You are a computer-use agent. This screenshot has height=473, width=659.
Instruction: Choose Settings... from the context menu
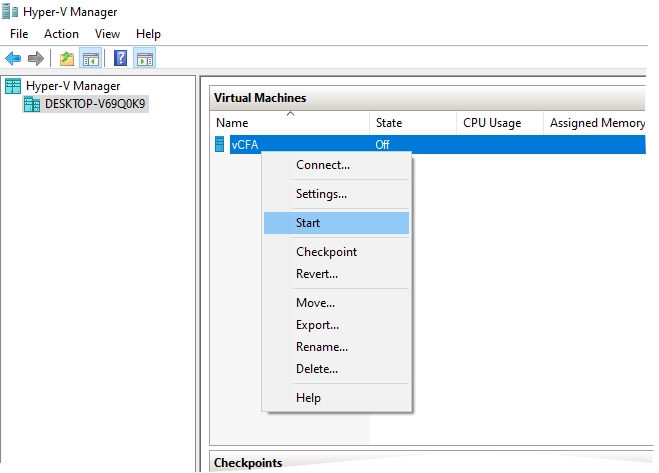pyautogui.click(x=336, y=194)
